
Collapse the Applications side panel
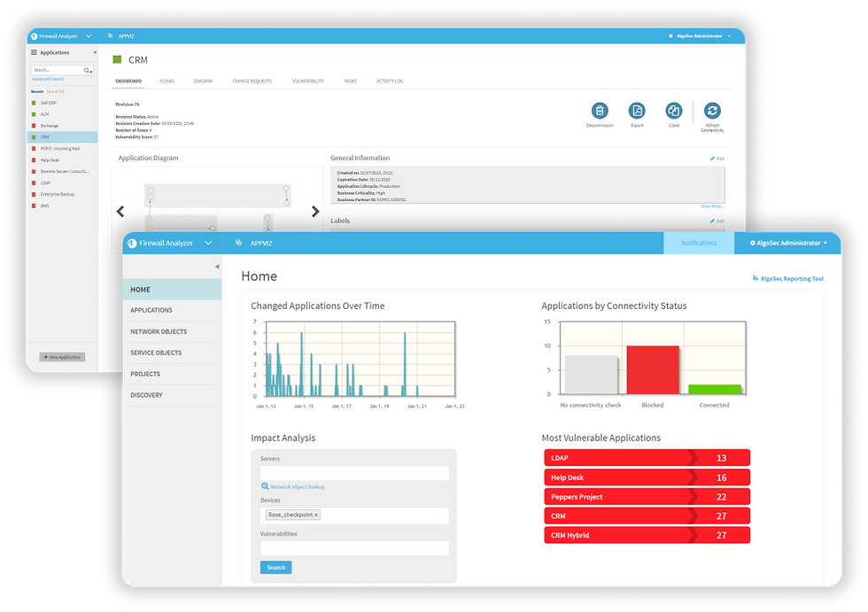coord(95,52)
